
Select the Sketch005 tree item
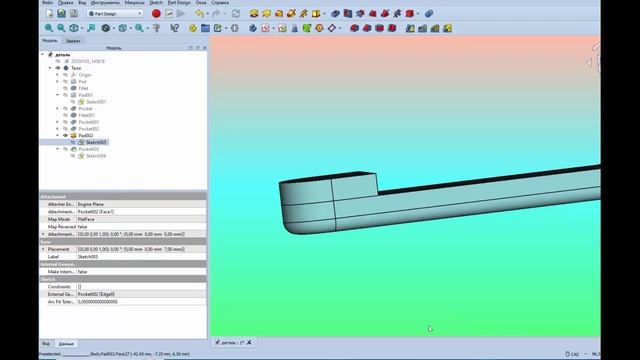tap(96, 142)
